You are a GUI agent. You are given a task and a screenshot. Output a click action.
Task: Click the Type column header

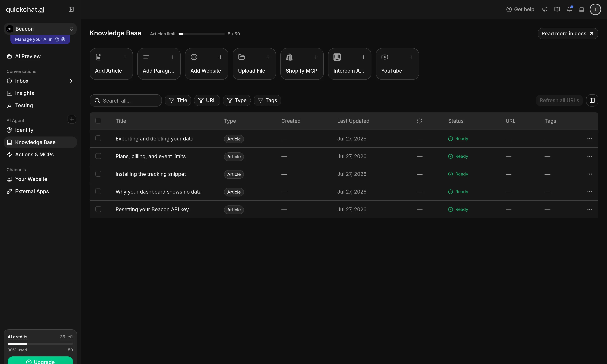click(230, 121)
